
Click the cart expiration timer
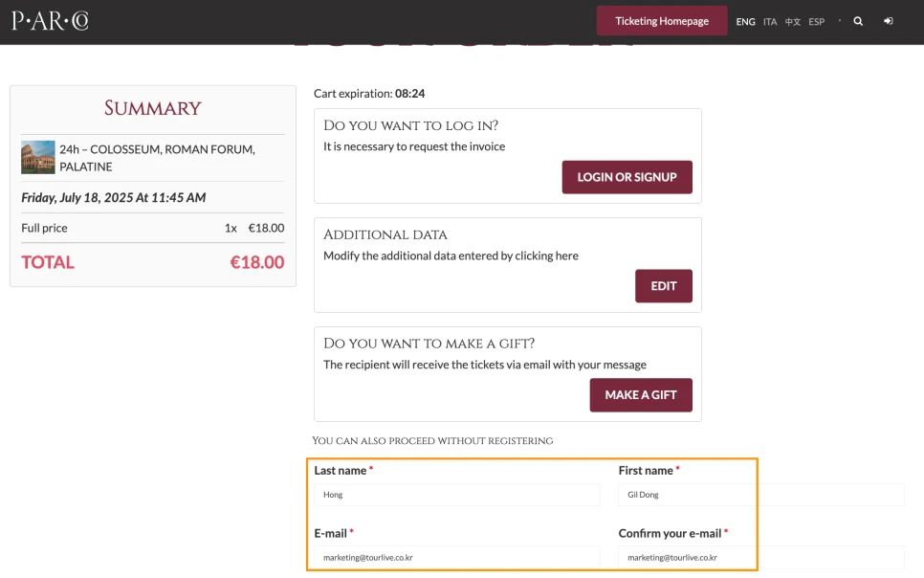tap(409, 94)
